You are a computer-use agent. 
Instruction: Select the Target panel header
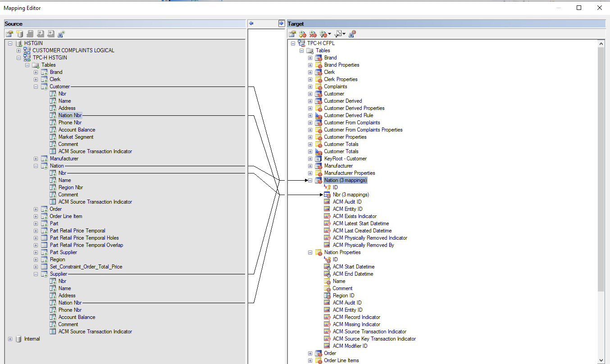click(446, 23)
